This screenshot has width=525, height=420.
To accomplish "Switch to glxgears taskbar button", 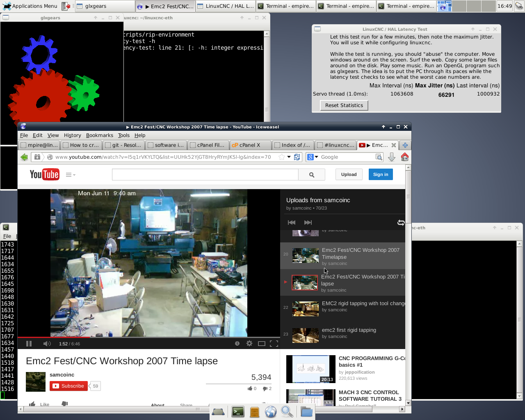I will click(105, 6).
